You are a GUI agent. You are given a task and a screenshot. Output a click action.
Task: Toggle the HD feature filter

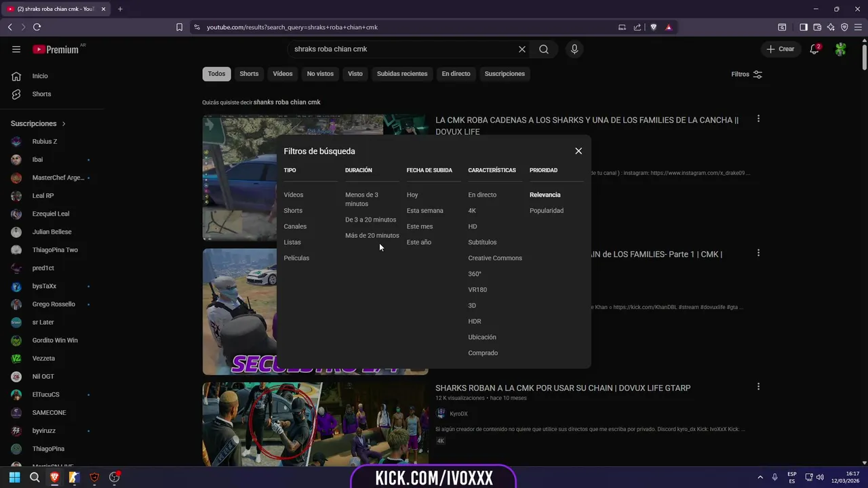click(473, 226)
